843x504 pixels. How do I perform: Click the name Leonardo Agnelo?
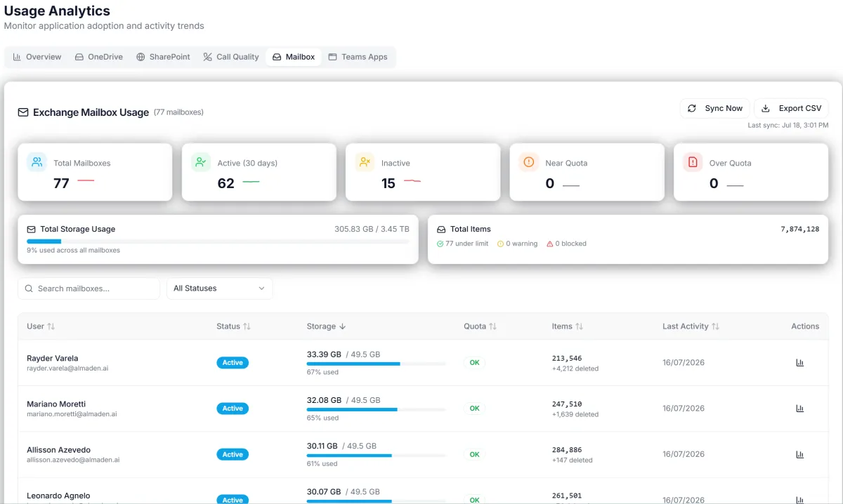pyautogui.click(x=58, y=496)
